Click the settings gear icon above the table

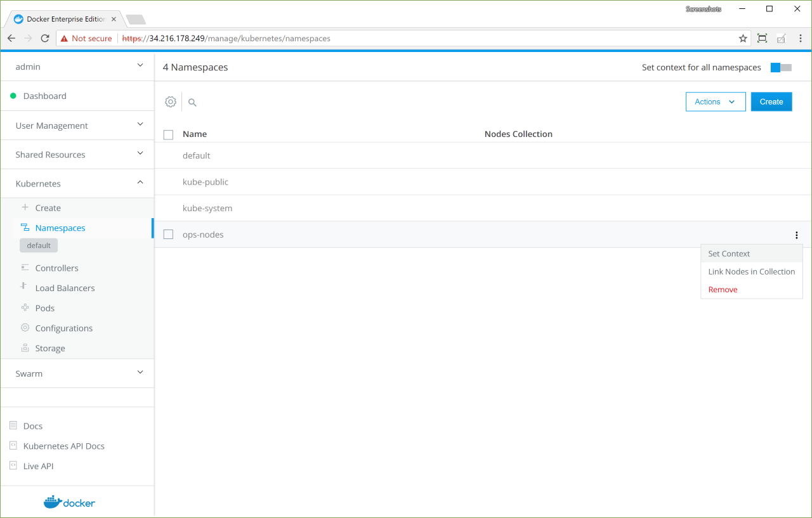click(170, 101)
